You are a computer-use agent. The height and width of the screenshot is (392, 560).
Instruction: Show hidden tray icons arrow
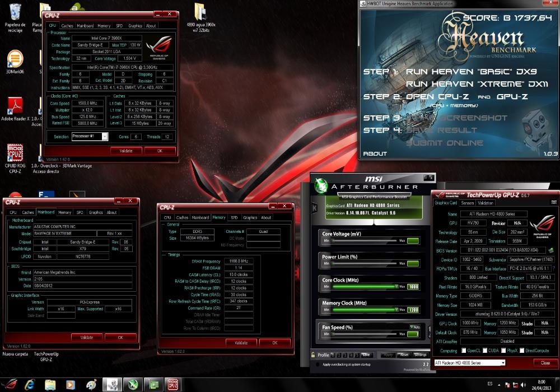pos(500,385)
